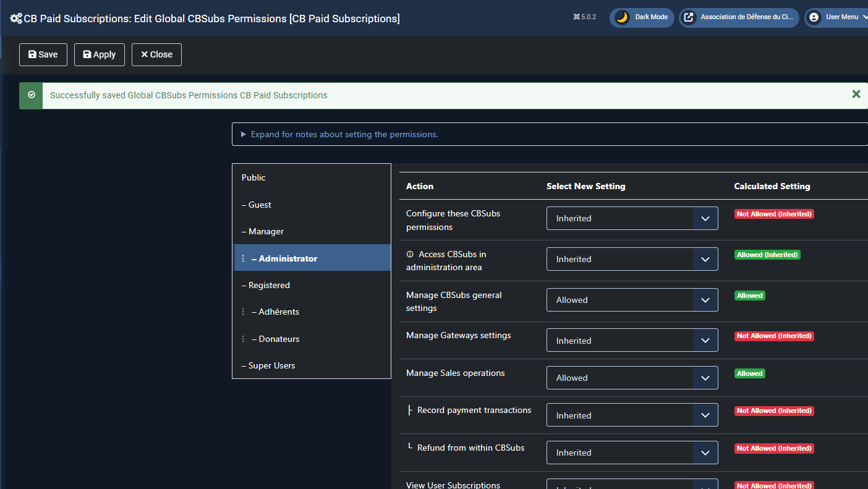Click the drag handle dots beside Administrator
The width and height of the screenshot is (868, 489).
click(243, 258)
